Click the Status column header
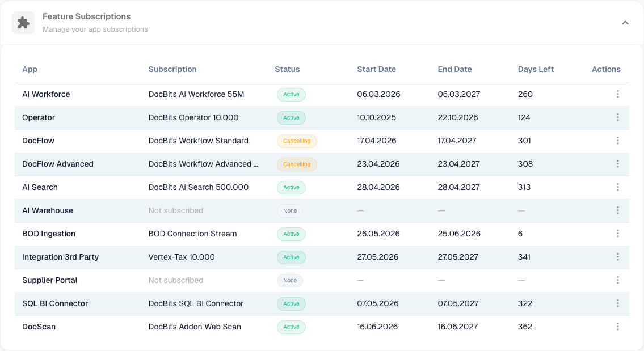 click(x=287, y=69)
